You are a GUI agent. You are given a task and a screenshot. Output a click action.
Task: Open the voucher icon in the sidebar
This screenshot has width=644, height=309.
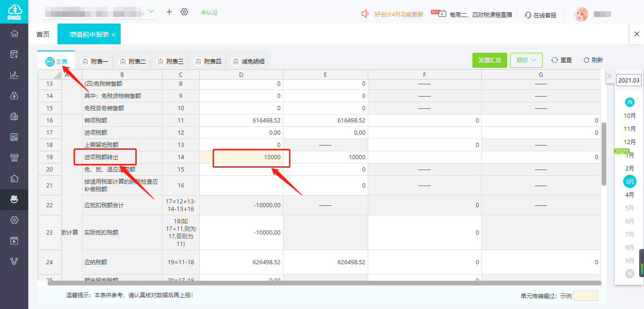14,54
